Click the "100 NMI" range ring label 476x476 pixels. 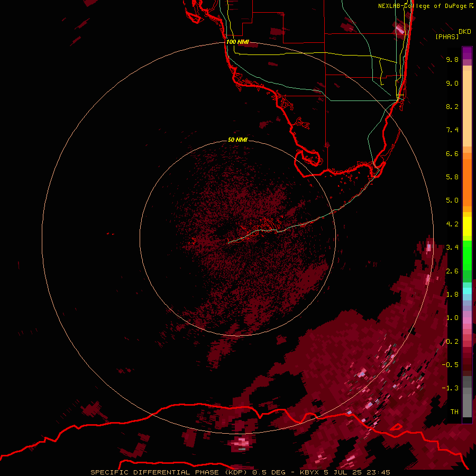coord(237,42)
